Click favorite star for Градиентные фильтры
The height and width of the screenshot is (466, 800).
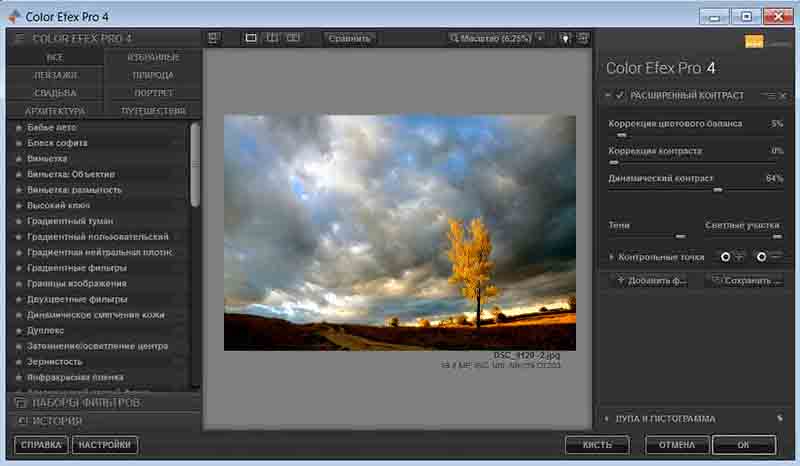19,268
